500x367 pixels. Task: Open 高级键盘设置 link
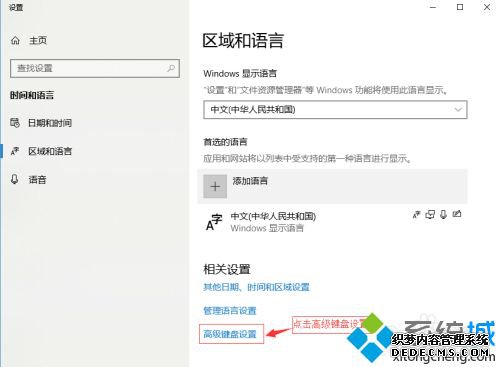(x=230, y=334)
